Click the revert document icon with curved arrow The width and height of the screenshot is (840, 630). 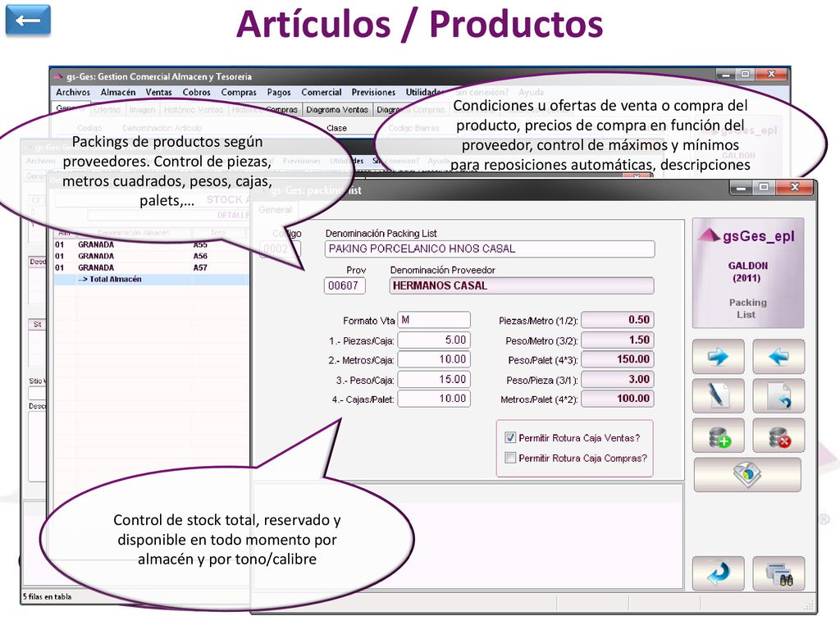[x=778, y=395]
